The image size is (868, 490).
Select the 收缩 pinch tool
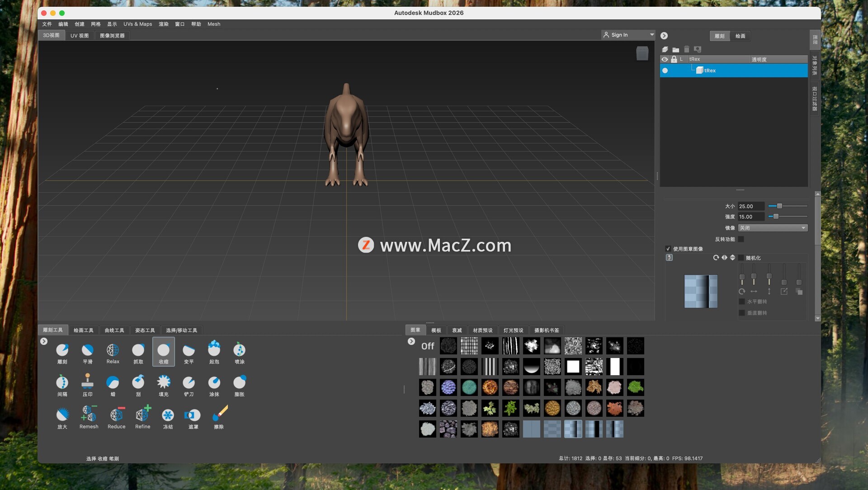point(164,352)
